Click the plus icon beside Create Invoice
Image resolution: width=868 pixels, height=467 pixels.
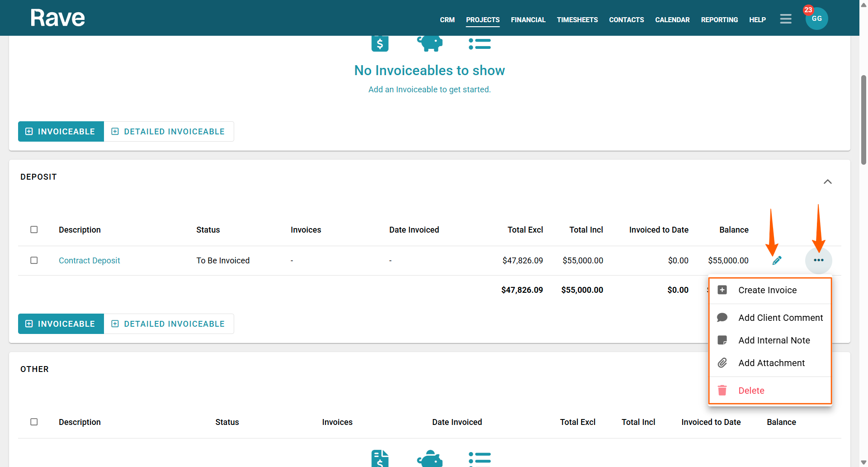[722, 290]
